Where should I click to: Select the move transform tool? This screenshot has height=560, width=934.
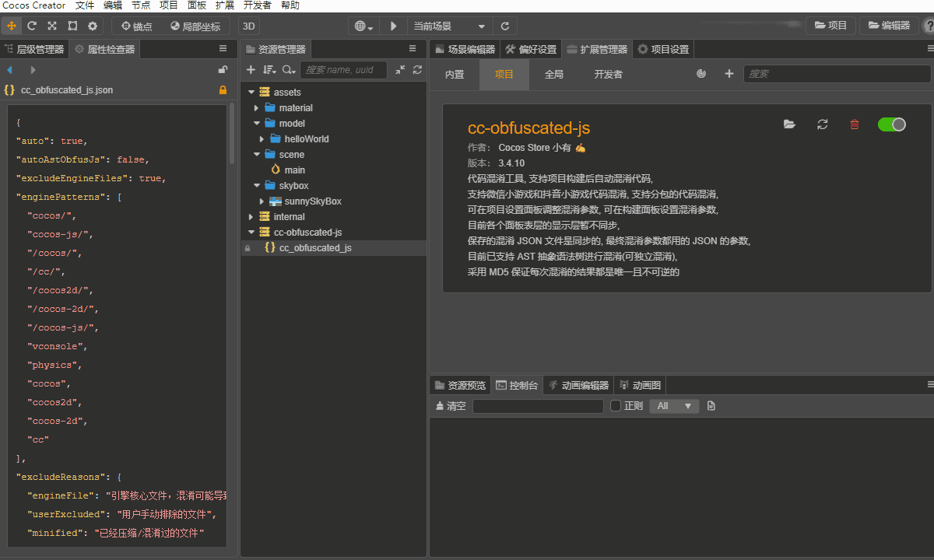[12, 26]
